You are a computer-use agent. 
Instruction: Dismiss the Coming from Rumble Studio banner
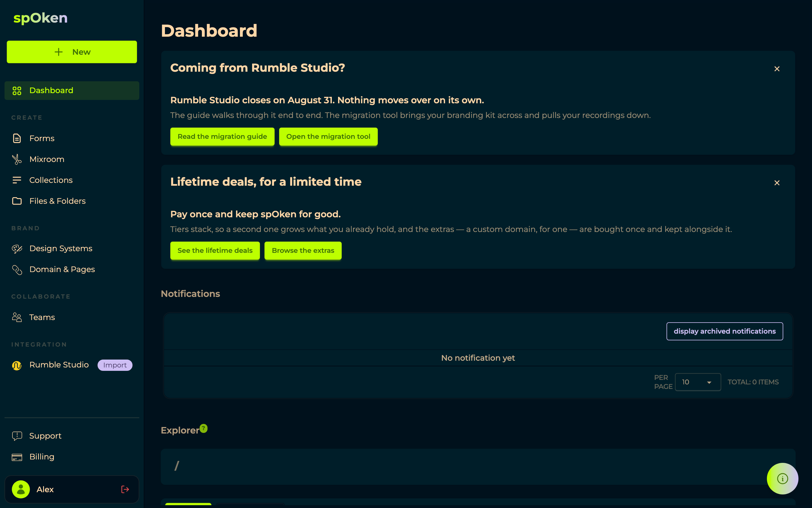pyautogui.click(x=777, y=69)
